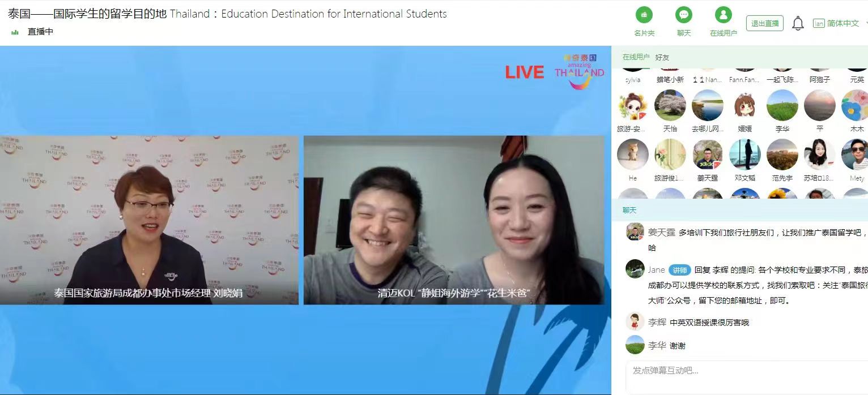868x395 pixels.
Task: Open the 名片夹 business card holder icon
Action: pyautogui.click(x=644, y=15)
